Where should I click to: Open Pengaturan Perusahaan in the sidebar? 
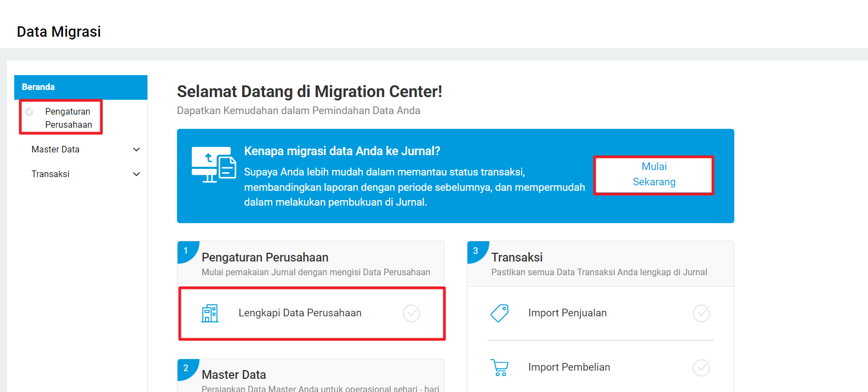point(68,118)
